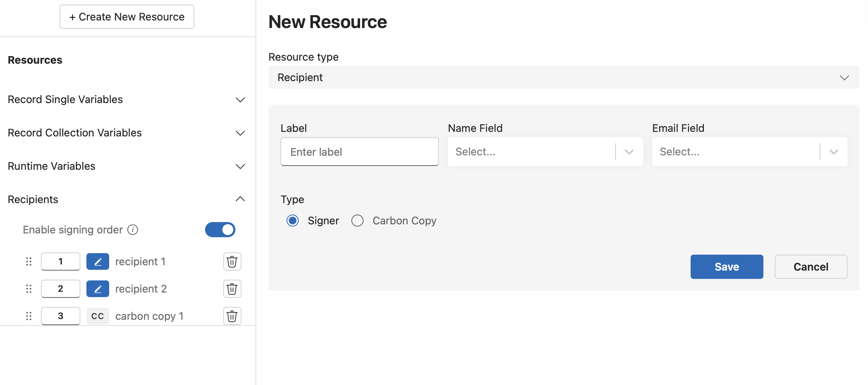Click drag handle beside carbon copy 1
This screenshot has height=385, width=868.
(x=29, y=316)
